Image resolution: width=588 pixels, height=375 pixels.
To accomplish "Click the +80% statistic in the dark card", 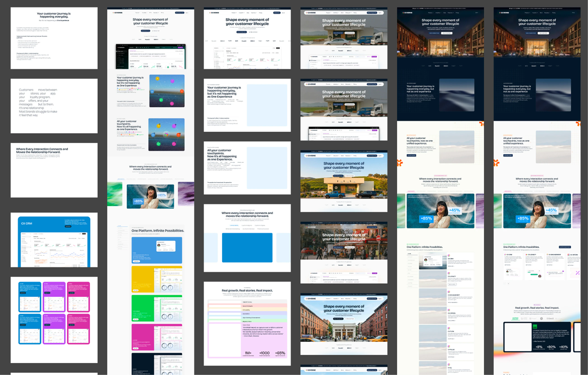I will 551,347.
